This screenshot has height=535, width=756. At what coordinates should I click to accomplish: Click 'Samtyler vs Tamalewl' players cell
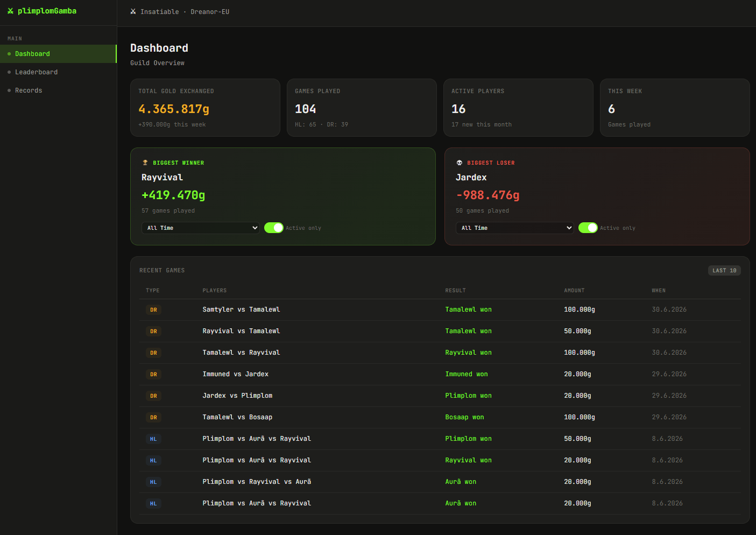(241, 309)
